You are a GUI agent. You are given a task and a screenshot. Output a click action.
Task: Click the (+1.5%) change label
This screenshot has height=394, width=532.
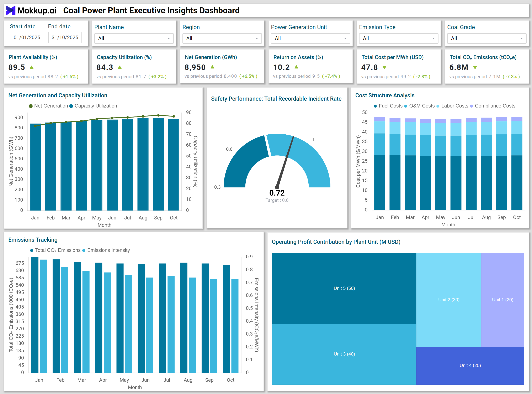(69, 77)
